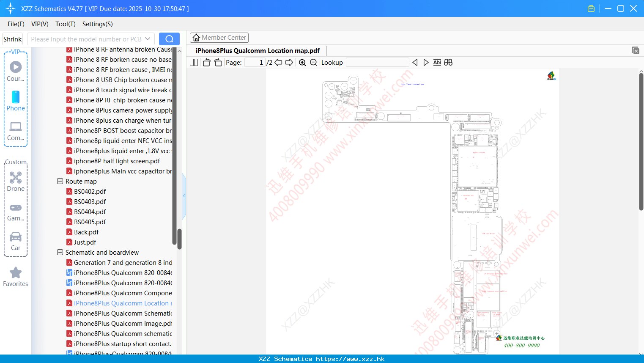The image size is (644, 363).
Task: Open BS0403.pdf
Action: (86, 201)
